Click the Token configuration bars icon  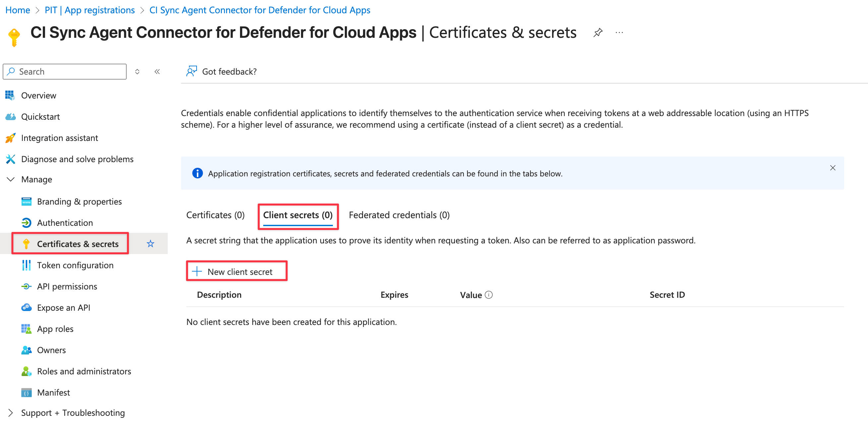[26, 265]
